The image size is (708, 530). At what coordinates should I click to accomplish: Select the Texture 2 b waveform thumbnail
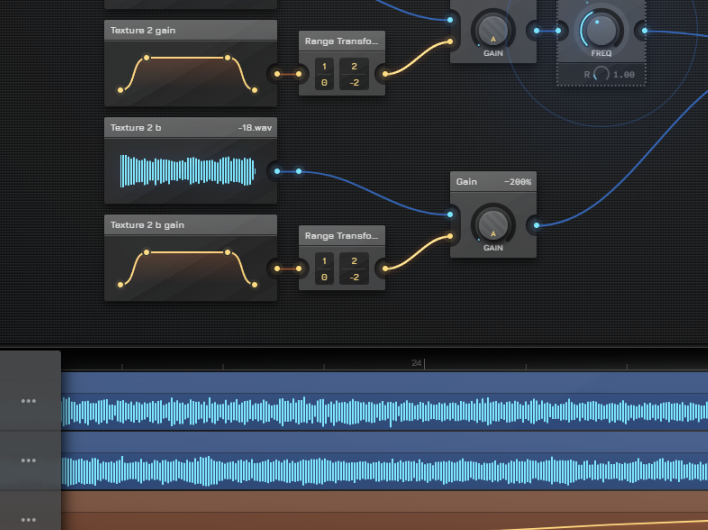pyautogui.click(x=190, y=170)
